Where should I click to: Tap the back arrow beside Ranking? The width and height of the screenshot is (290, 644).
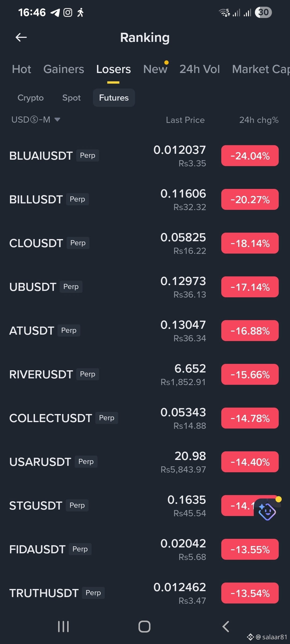point(21,37)
